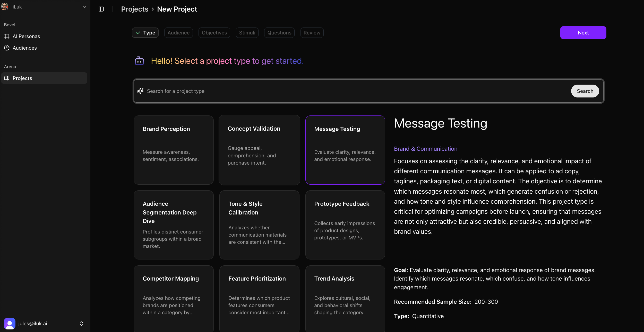Click the robot assistant icon

[139, 61]
